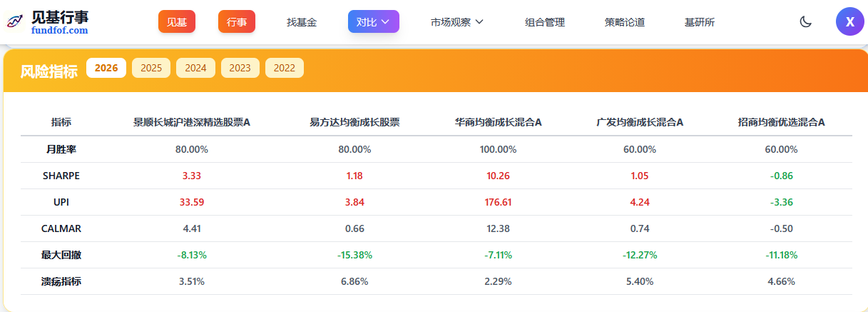
Task: Click 景顺长城沪港深精选股票A column header
Action: click(192, 122)
